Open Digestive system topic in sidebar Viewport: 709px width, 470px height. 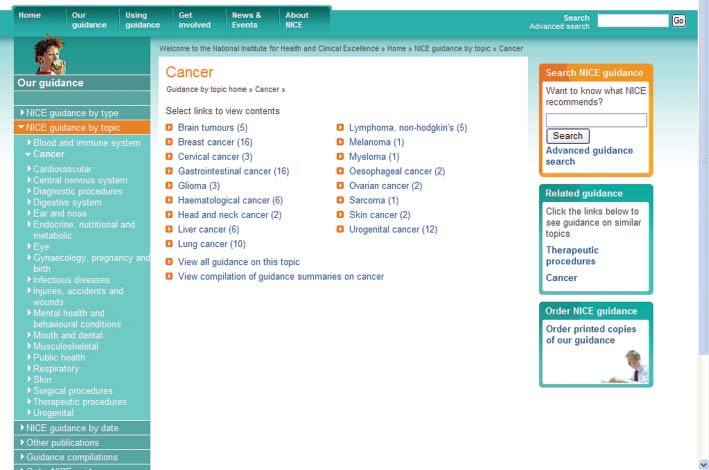[67, 202]
